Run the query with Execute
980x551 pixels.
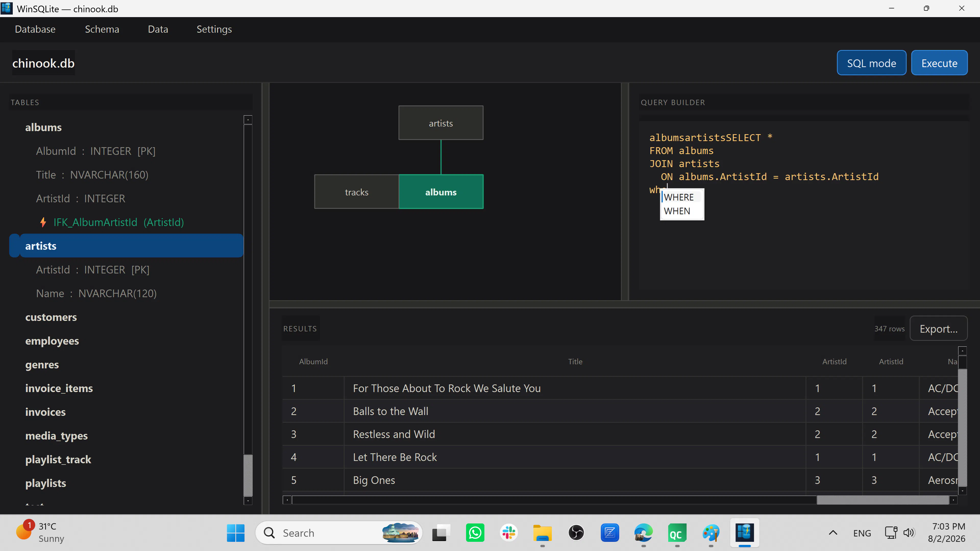(x=939, y=63)
